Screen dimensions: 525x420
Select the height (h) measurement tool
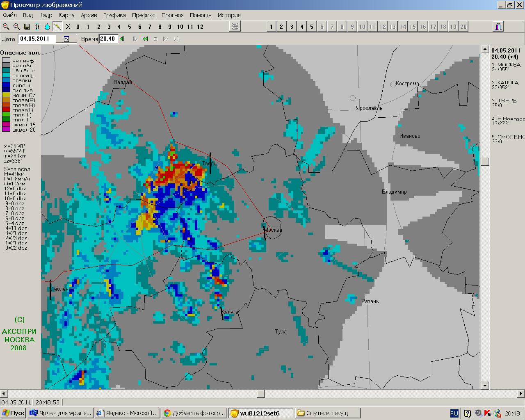(x=37, y=27)
